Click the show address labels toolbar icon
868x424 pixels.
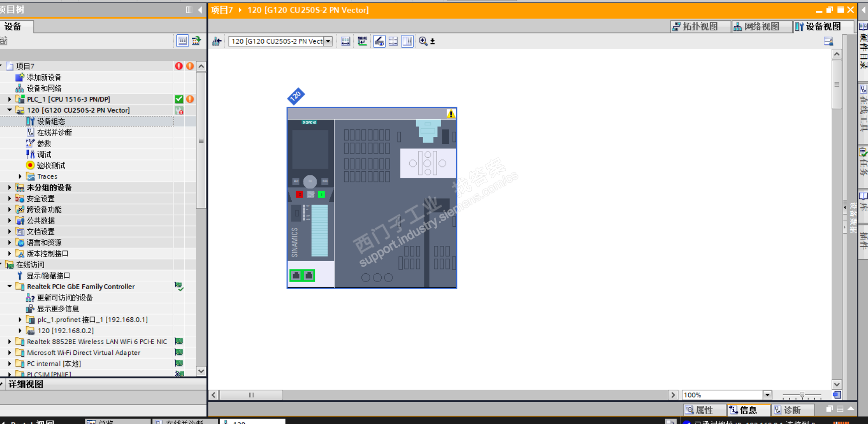click(346, 41)
